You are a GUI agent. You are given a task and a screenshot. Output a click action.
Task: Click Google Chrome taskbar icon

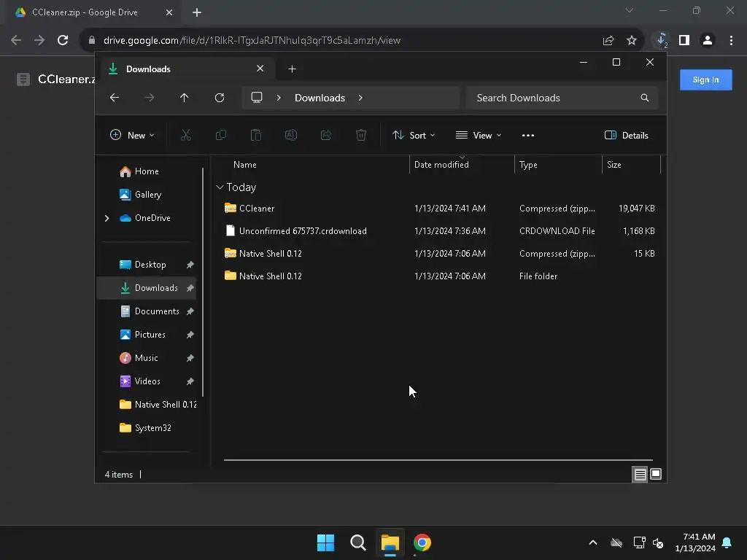pos(422,542)
